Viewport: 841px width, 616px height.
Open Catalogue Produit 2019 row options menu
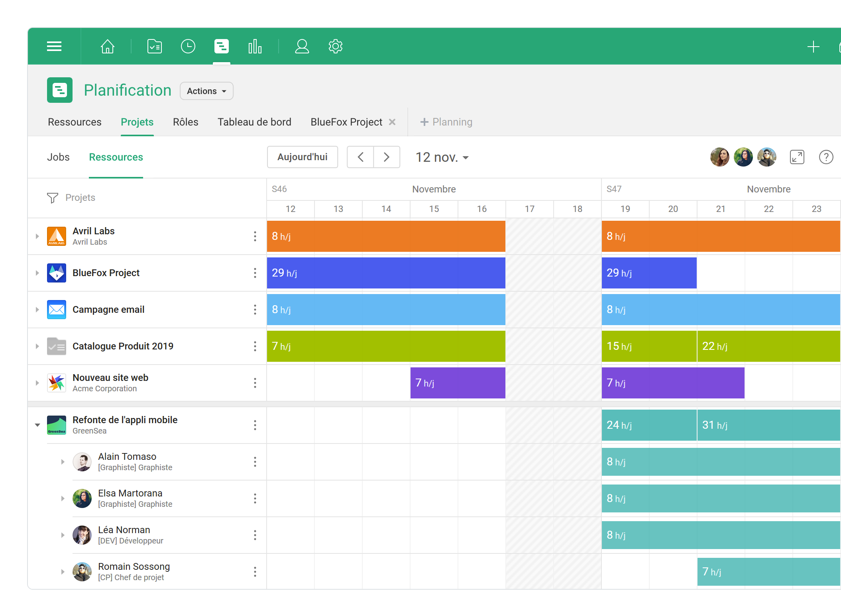255,346
